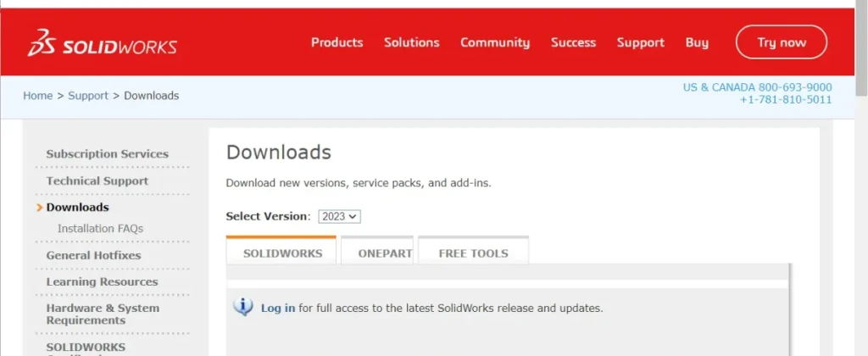The height and width of the screenshot is (356, 868).
Task: Click the SOLIDWORKS logo in header
Action: pos(103,42)
